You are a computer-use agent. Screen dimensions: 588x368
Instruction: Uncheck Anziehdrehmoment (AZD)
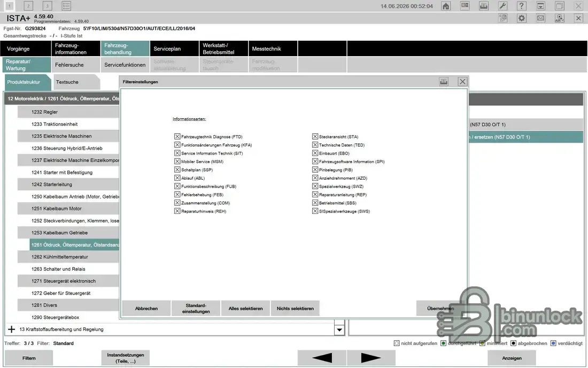[x=315, y=178]
